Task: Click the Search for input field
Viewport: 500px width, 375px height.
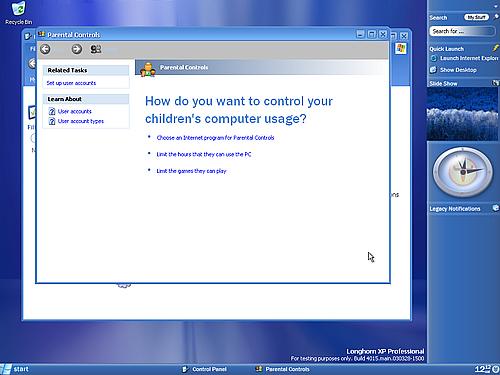Action: 462,31
